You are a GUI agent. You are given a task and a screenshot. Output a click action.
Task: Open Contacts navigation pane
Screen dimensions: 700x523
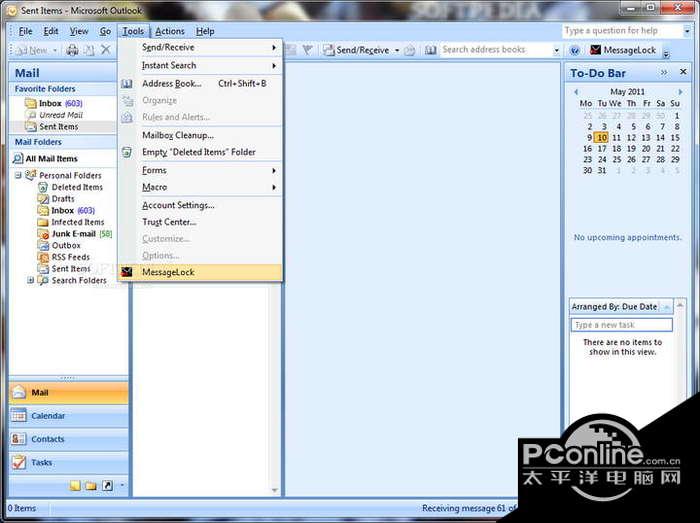pyautogui.click(x=68, y=439)
